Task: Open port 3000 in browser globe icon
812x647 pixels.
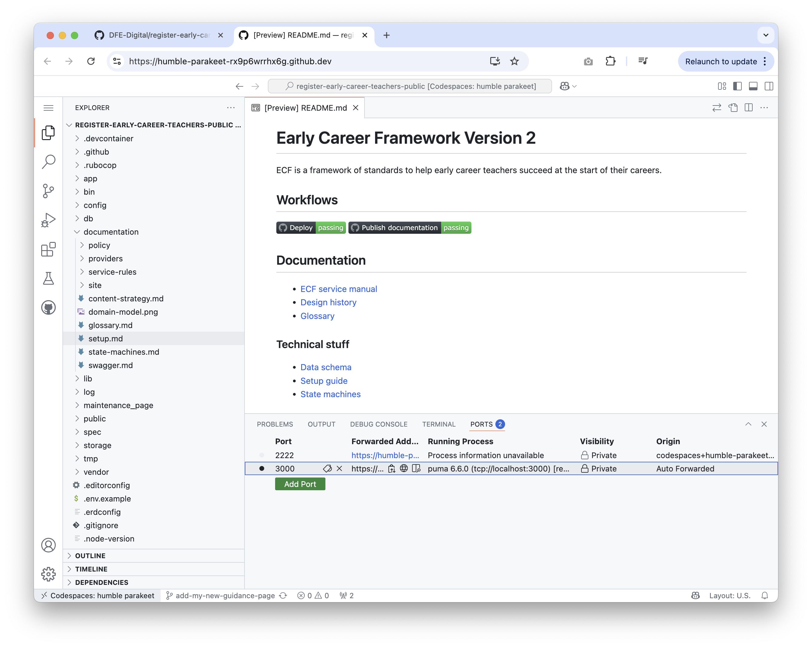Action: pyautogui.click(x=404, y=468)
